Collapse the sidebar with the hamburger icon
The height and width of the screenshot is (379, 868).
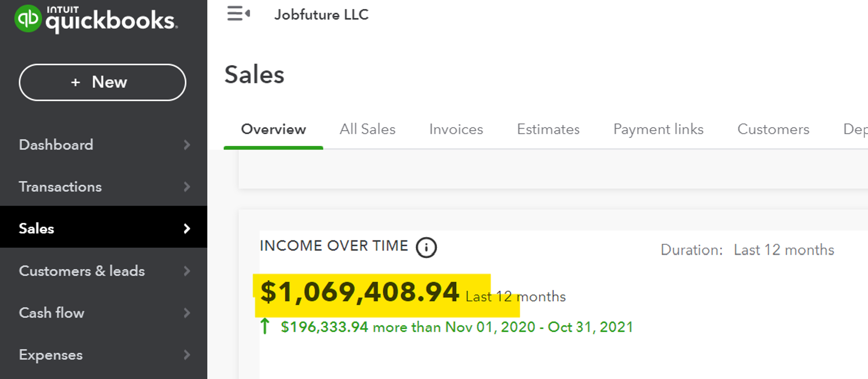point(238,14)
